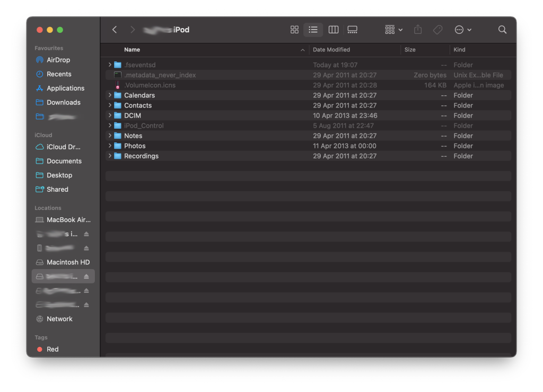Switch to icon grid view
Screen dimensions: 543x392
(x=294, y=30)
